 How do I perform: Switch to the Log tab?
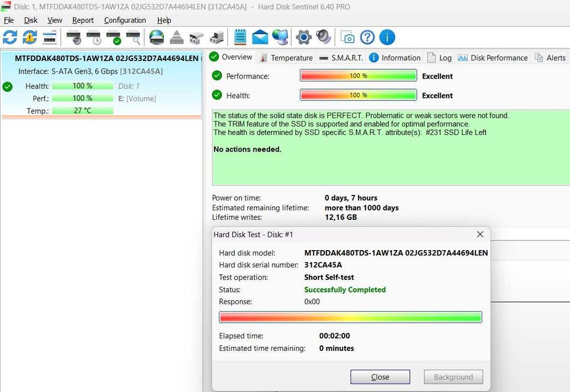439,58
